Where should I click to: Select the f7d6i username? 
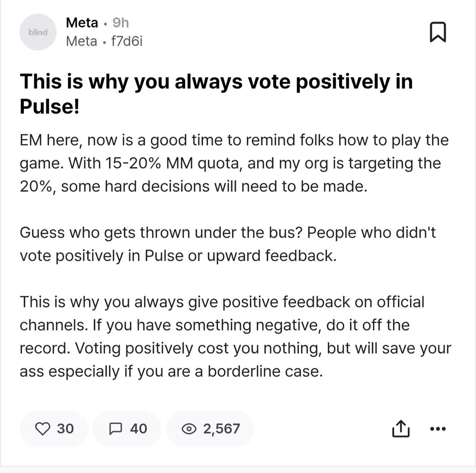coord(127,41)
